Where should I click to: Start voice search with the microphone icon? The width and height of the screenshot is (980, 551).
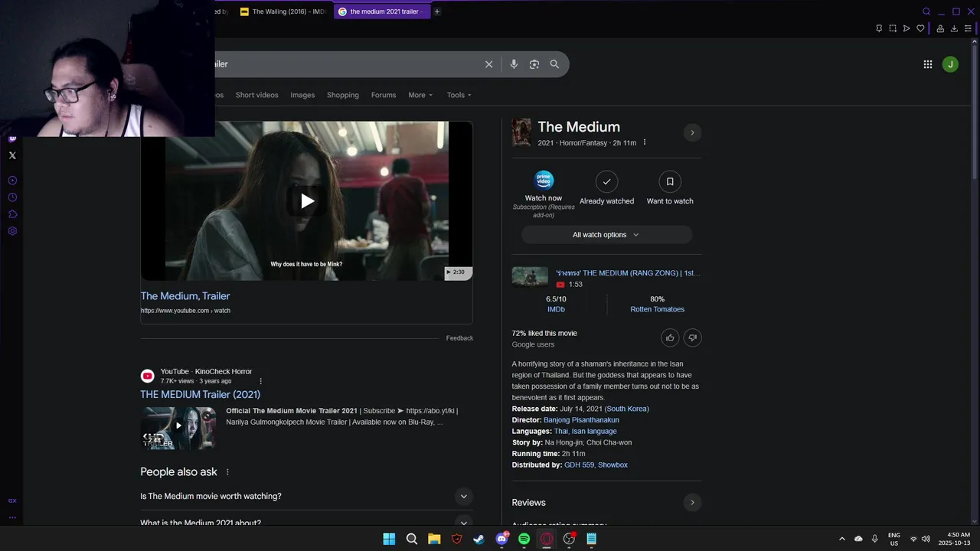coord(514,64)
